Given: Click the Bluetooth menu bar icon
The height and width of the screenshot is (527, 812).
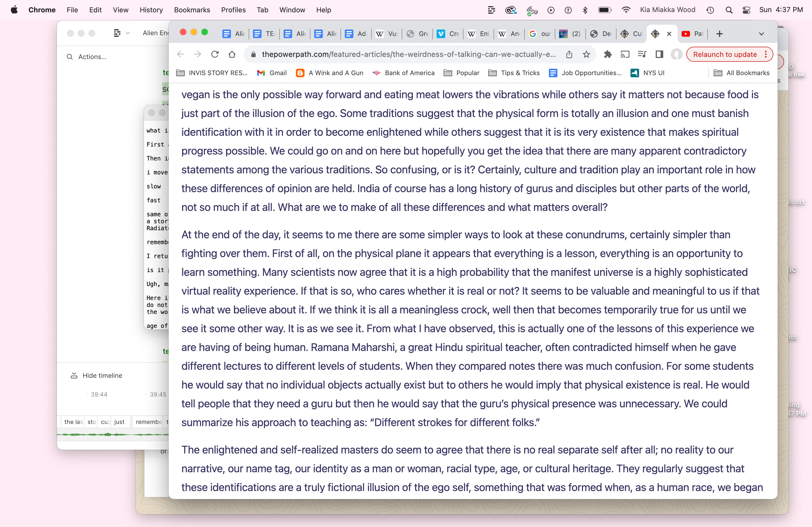Looking at the screenshot, I should point(585,10).
